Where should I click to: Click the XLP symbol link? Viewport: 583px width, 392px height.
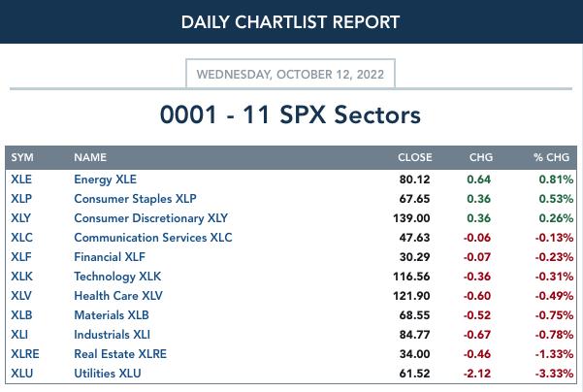point(21,199)
